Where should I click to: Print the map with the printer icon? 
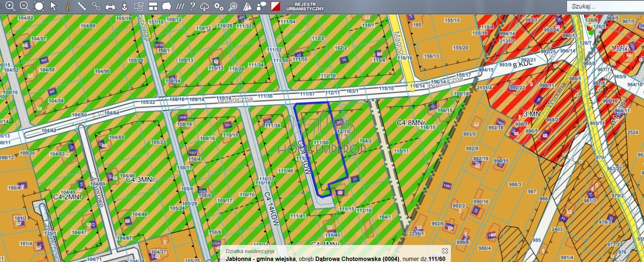click(111, 6)
